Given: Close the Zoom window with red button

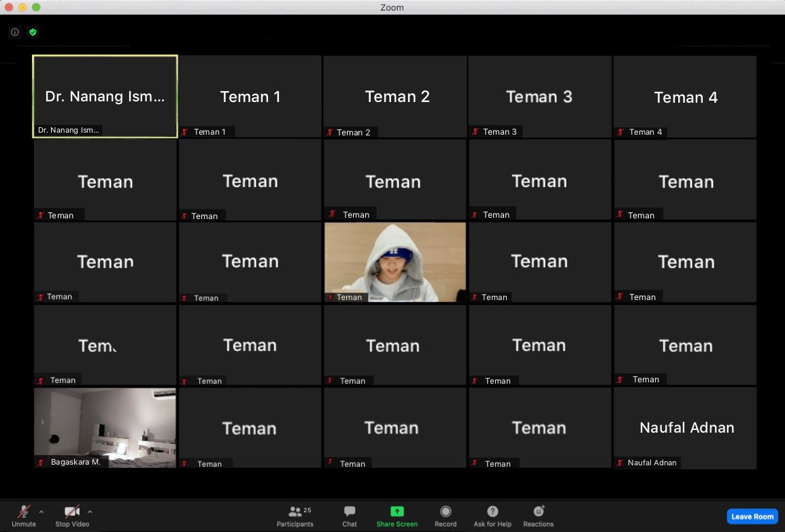Looking at the screenshot, I should [9, 7].
